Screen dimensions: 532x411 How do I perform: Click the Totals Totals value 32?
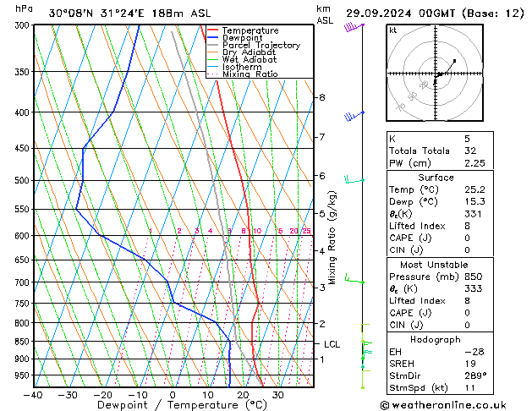[x=470, y=151]
